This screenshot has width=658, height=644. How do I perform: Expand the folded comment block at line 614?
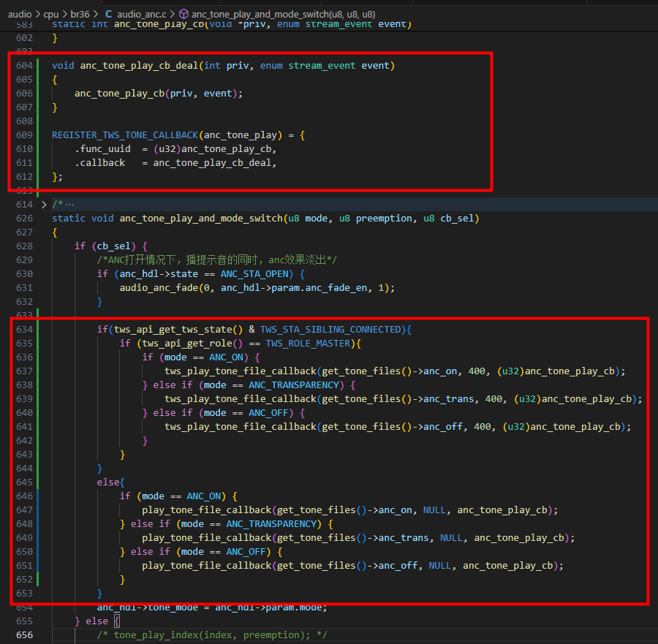(x=44, y=205)
